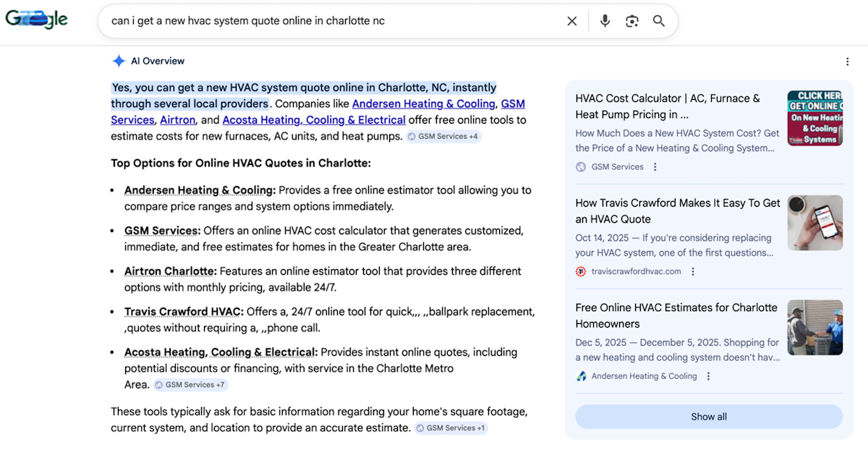Click the Google logo
This screenshot has height=460, width=868.
pos(36,20)
